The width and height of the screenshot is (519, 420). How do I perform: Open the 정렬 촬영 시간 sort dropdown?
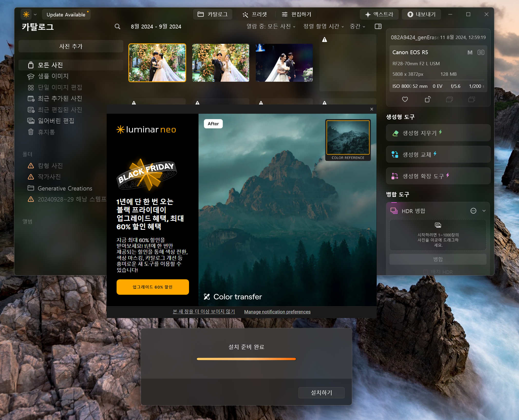point(323,26)
